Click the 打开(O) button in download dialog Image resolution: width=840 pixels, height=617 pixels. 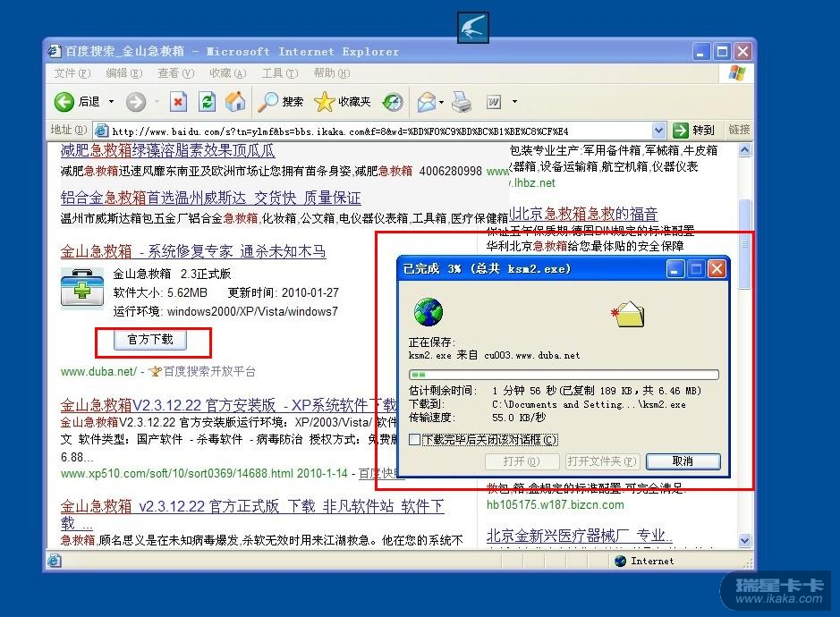click(x=522, y=461)
